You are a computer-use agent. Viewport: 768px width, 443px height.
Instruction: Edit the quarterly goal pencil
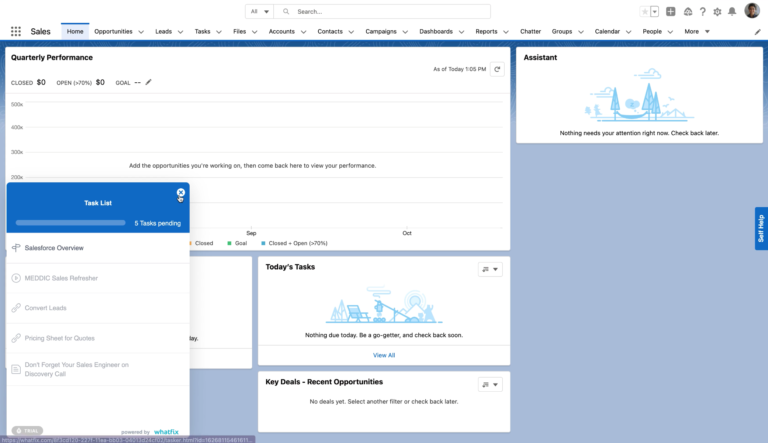(x=149, y=82)
